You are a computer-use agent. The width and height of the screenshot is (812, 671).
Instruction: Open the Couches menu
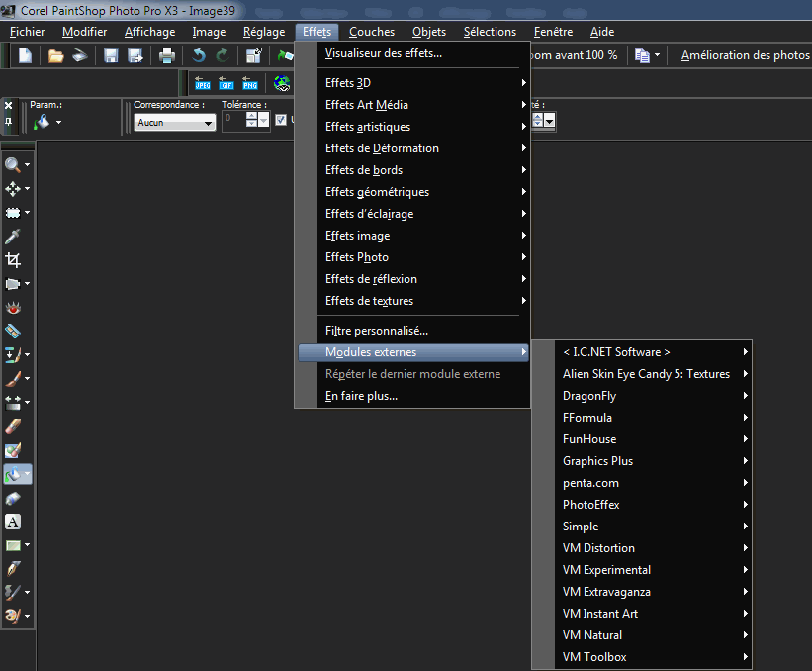tap(371, 32)
